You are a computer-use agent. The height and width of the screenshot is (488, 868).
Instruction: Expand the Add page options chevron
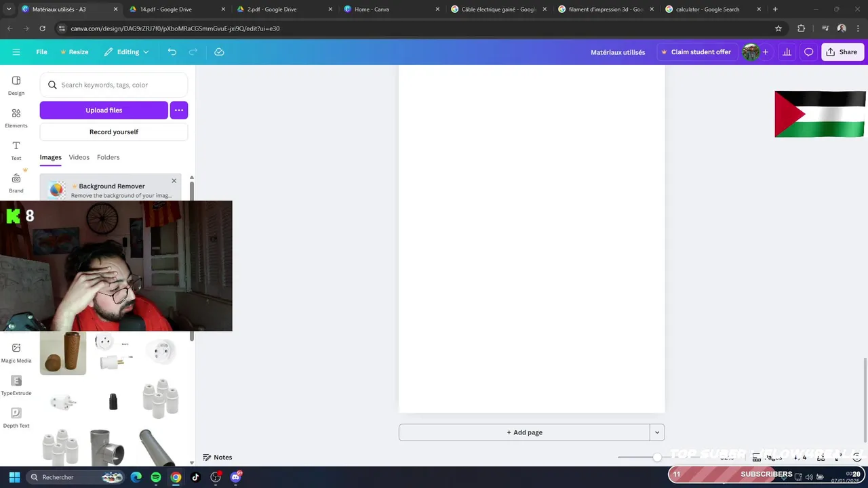657,432
